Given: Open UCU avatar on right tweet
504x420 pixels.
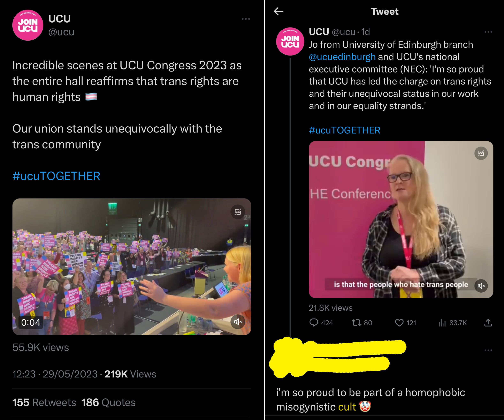Looking at the screenshot, I should [290, 41].
